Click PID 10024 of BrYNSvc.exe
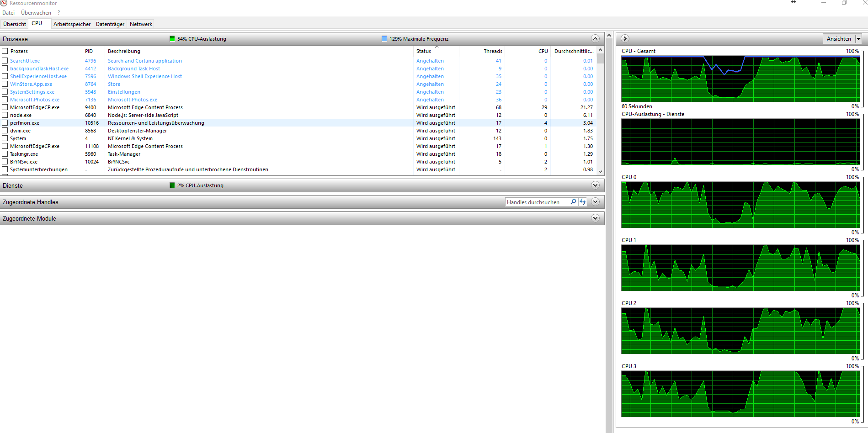This screenshot has height=433, width=868. click(92, 162)
